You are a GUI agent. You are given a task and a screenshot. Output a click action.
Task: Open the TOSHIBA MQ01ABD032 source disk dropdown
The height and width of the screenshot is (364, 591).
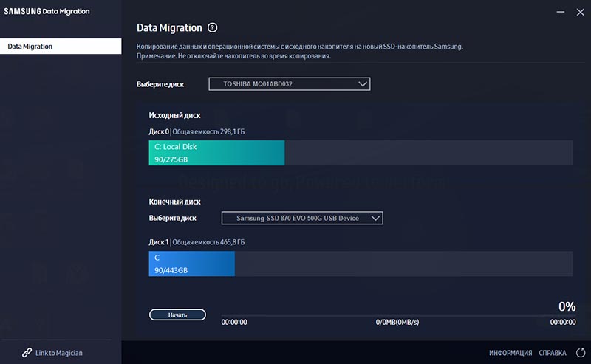pyautogui.click(x=290, y=84)
